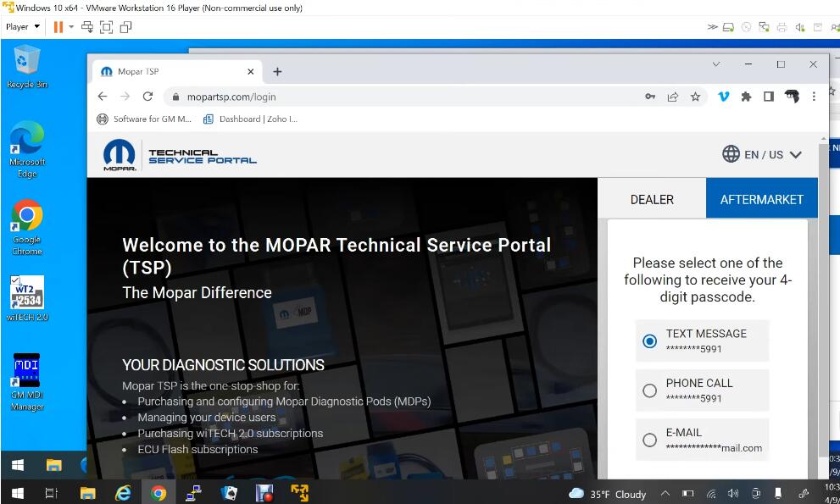
Task: Expand VMware devices double-chevron
Action: (x=712, y=27)
